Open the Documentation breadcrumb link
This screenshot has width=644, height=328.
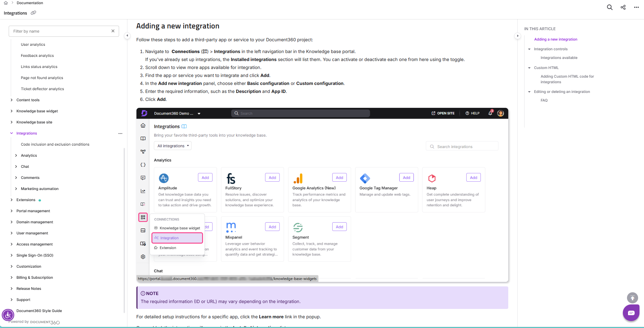(x=30, y=3)
